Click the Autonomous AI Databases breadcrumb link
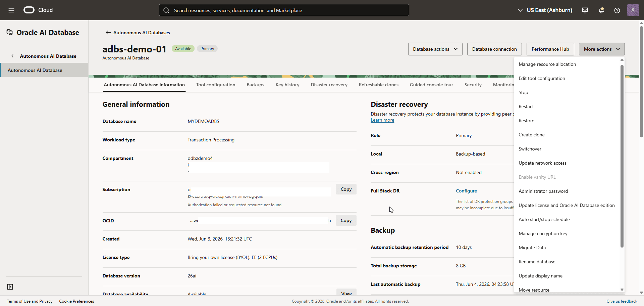This screenshot has height=306, width=644. pos(142,33)
